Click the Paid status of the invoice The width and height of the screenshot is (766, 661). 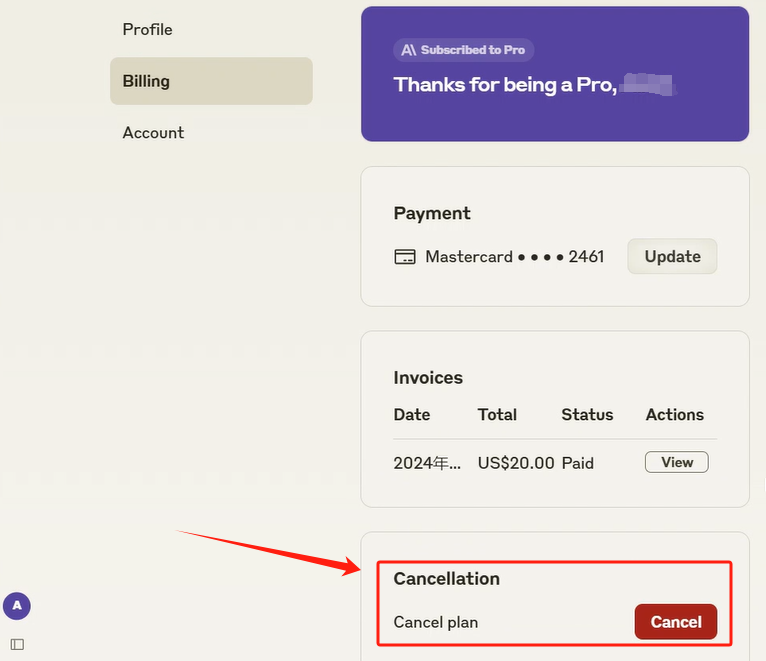coord(577,463)
